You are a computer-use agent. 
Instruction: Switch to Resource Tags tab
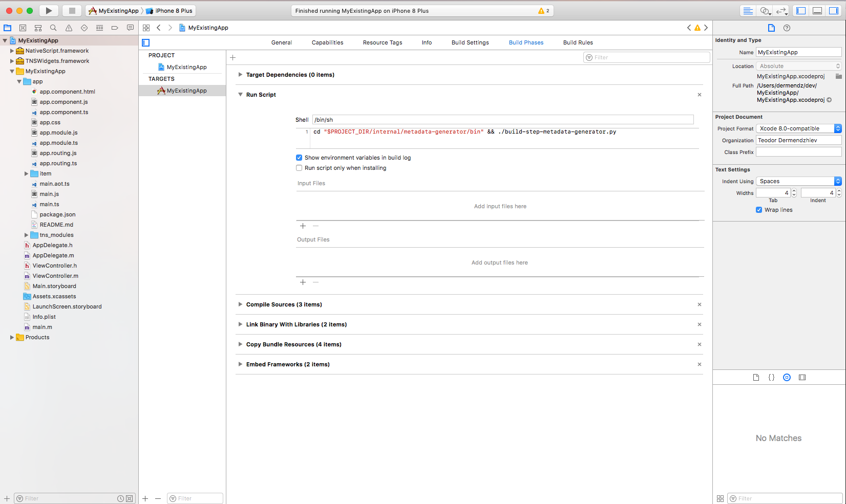[x=383, y=42]
